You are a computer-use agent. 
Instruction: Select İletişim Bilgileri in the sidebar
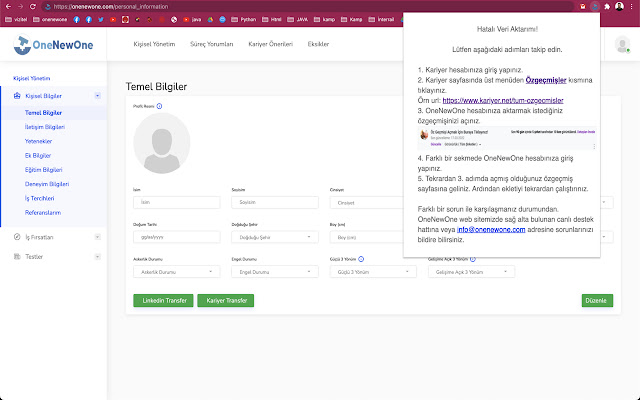[44, 127]
